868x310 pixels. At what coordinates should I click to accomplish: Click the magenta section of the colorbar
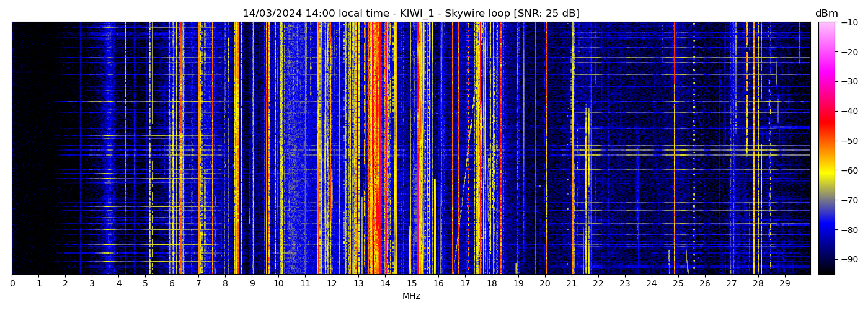point(826,68)
